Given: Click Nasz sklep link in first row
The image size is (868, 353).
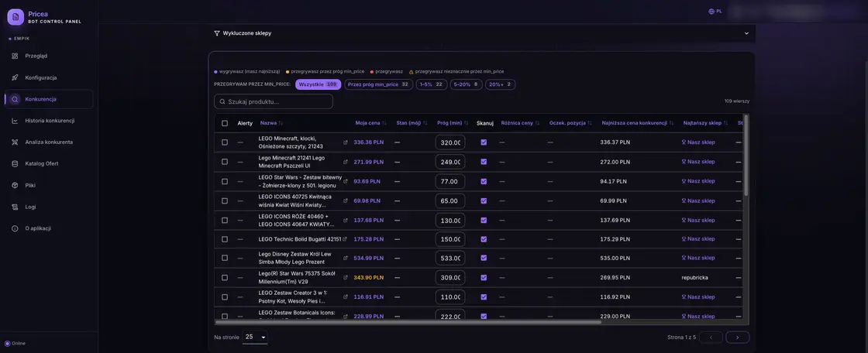Looking at the screenshot, I should (698, 142).
